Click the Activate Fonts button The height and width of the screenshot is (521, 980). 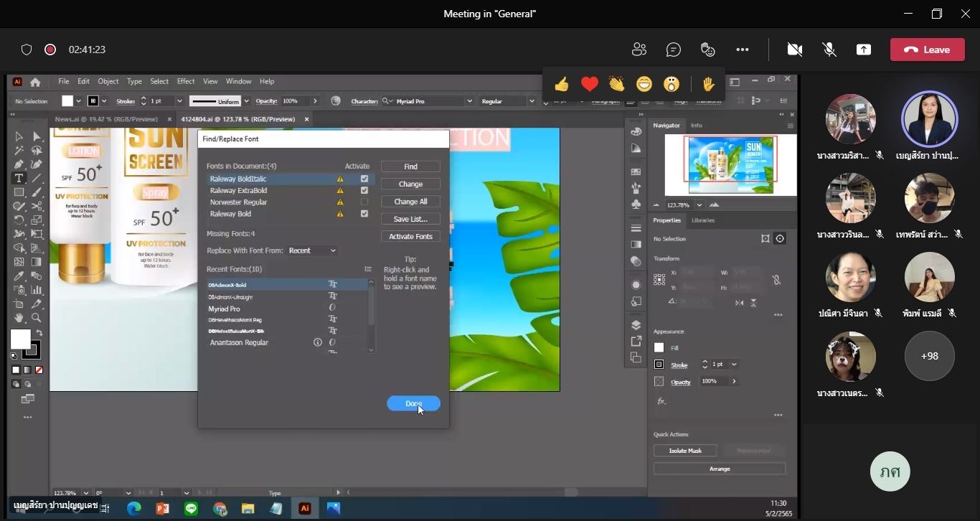pyautogui.click(x=410, y=236)
